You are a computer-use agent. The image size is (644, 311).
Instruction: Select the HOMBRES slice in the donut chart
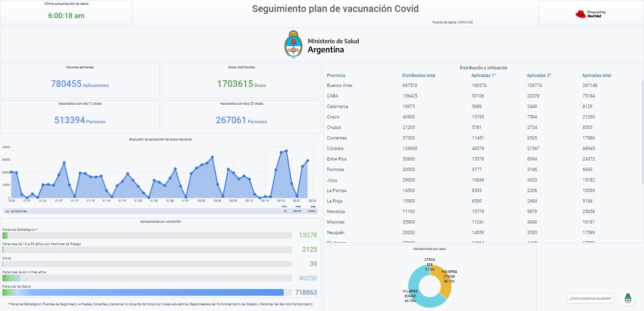point(445,279)
